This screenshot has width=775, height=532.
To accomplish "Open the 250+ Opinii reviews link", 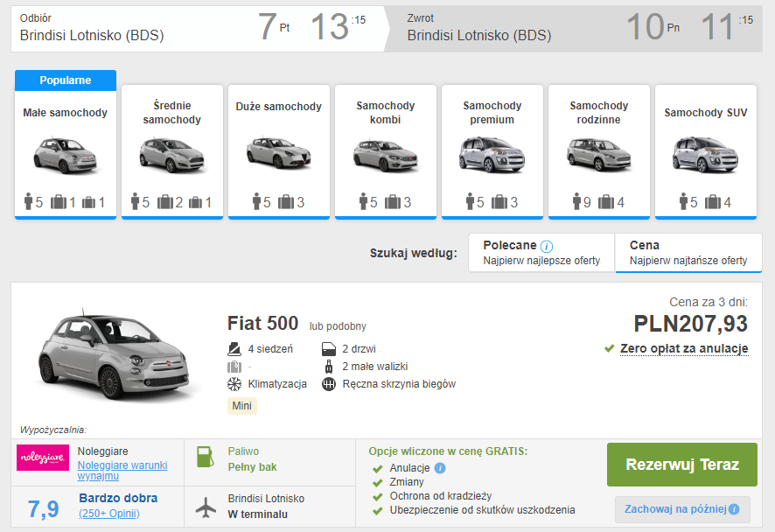I will [109, 514].
